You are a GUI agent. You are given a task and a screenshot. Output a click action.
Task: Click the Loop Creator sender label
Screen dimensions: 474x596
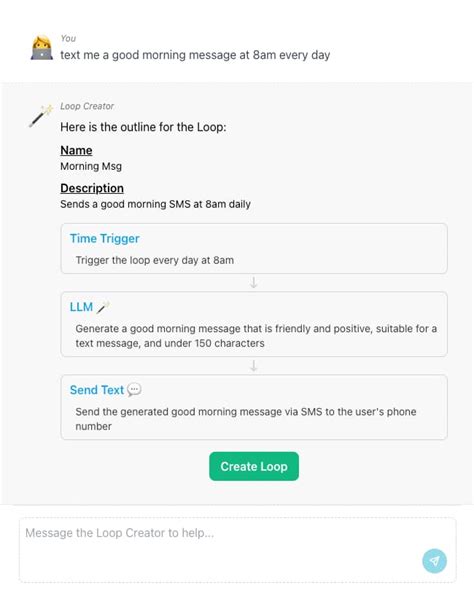pyautogui.click(x=87, y=106)
